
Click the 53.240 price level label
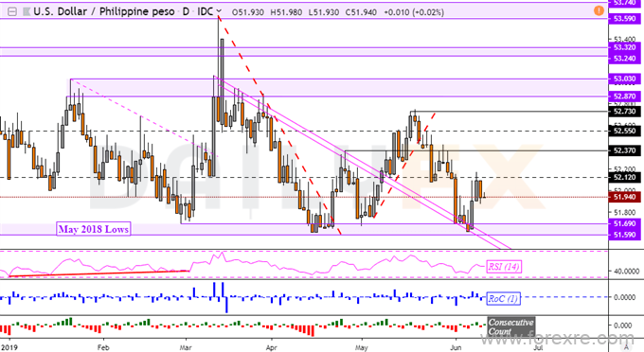click(624, 59)
